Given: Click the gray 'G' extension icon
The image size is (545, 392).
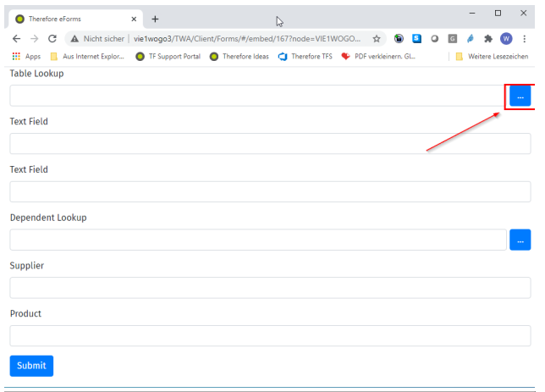Looking at the screenshot, I should pyautogui.click(x=452, y=39).
